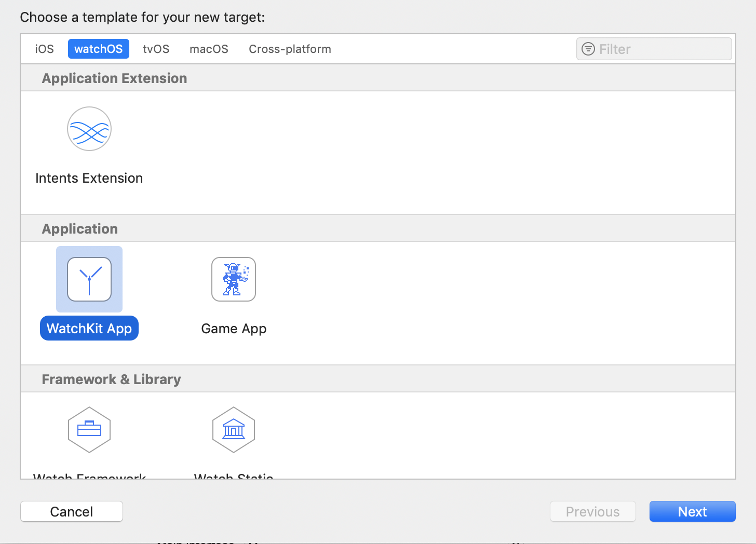756x544 pixels.
Task: Click the Application Extension section header
Action: coord(378,78)
